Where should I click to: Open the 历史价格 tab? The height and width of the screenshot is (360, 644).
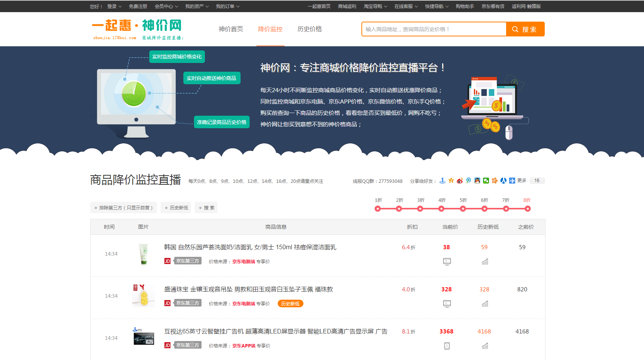309,29
